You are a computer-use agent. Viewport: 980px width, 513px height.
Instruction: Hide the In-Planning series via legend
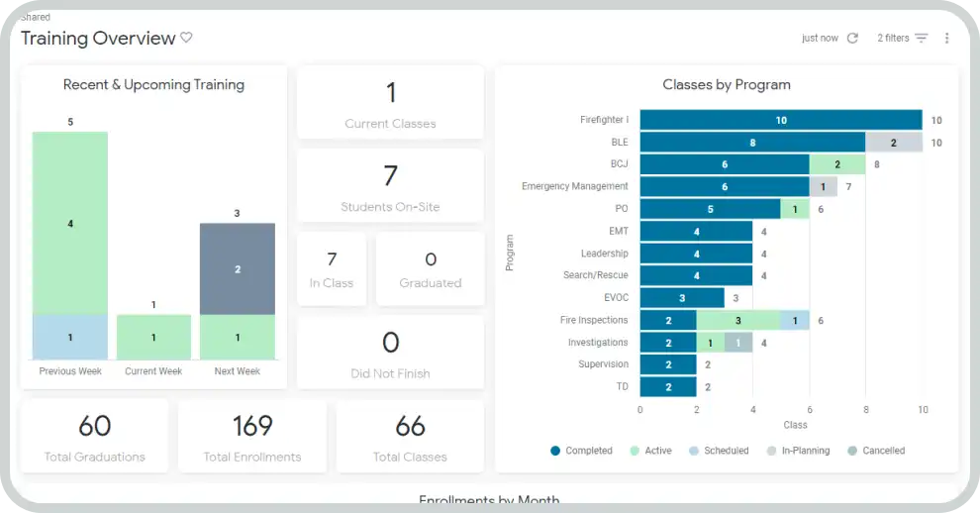(x=805, y=451)
